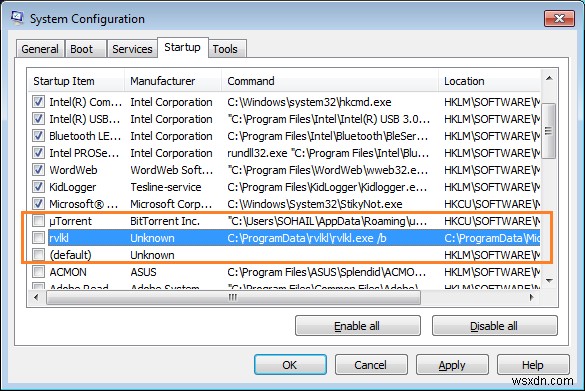
Task: Click the vertical scrollbar up arrow
Action: tap(549, 78)
